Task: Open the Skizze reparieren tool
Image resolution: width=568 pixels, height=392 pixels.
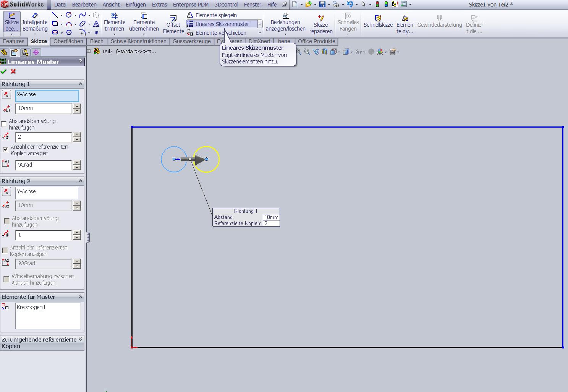Action: [x=320, y=24]
